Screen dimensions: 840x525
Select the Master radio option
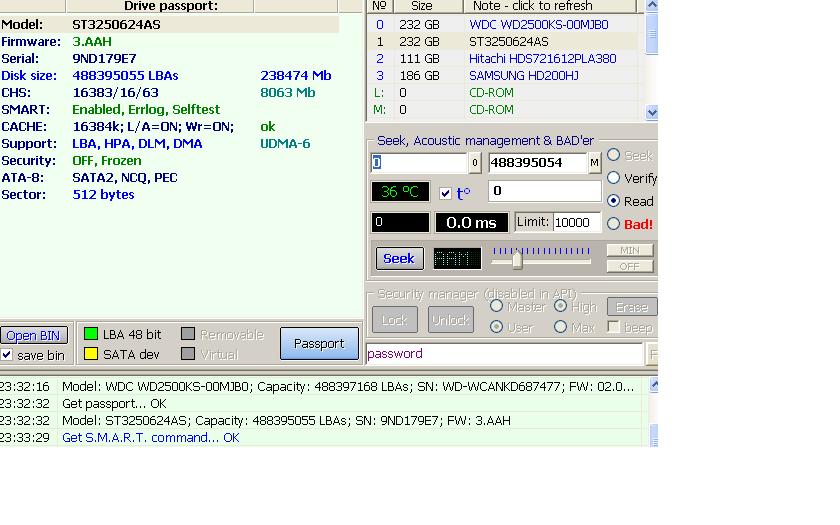pyautogui.click(x=497, y=306)
